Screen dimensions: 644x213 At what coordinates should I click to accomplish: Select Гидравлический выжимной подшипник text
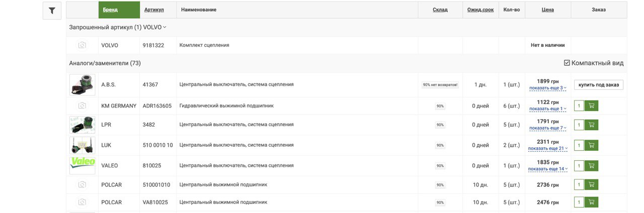point(226,106)
